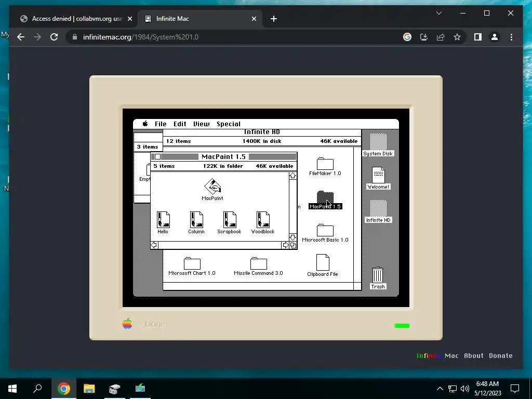Click scroll right arrow in MacPaint 1.5 window

(285, 245)
